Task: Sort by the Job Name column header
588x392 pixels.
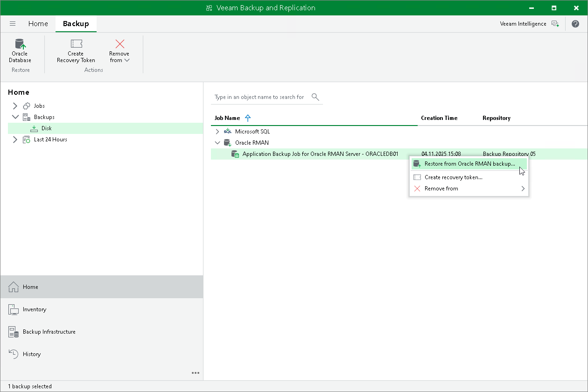Action: (x=228, y=118)
